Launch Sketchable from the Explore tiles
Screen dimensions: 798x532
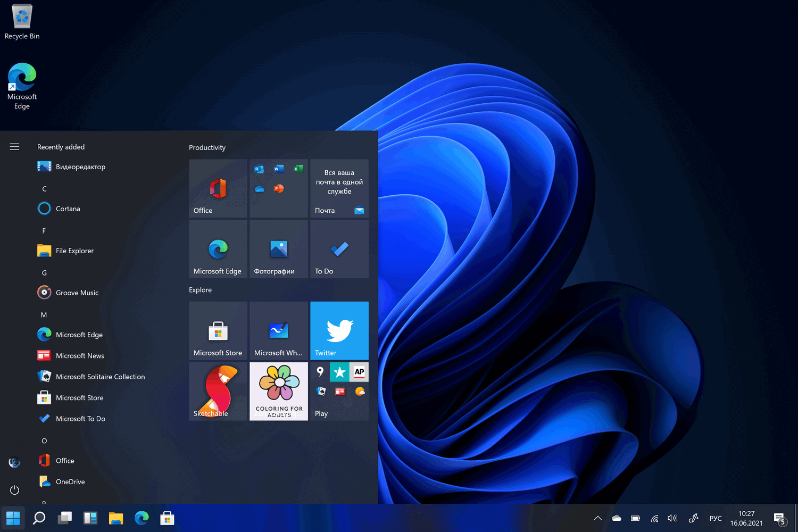tap(218, 391)
